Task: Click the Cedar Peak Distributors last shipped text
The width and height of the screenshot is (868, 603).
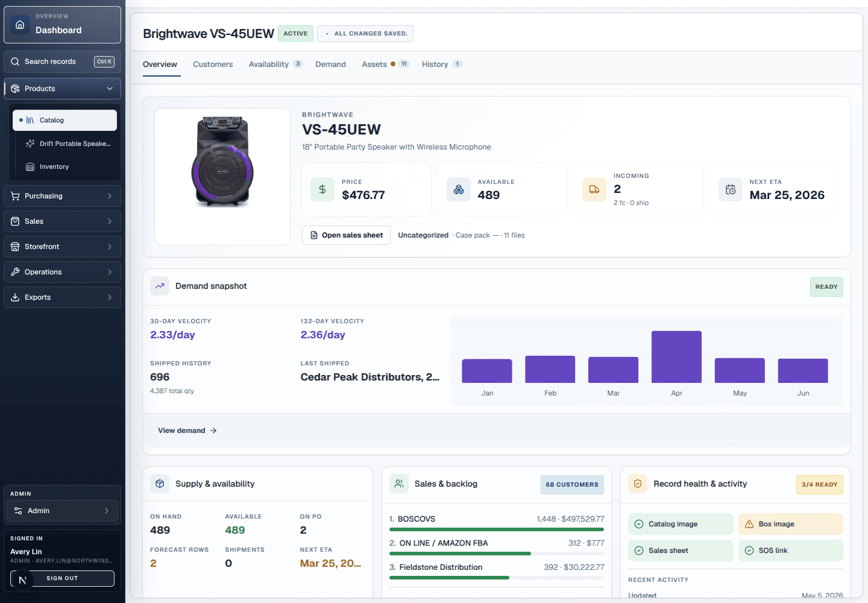Action: point(370,377)
